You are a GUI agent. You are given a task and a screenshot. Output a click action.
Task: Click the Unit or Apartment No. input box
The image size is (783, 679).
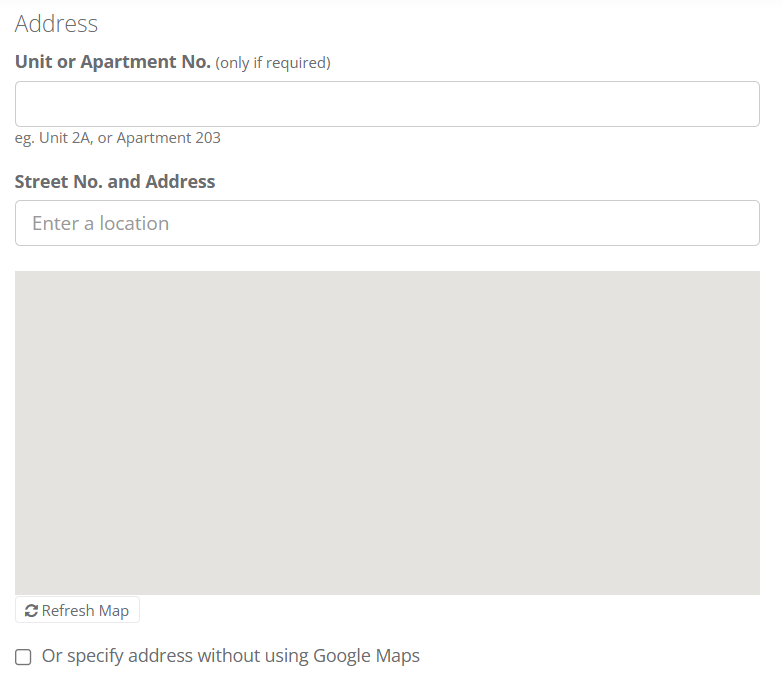pos(388,104)
